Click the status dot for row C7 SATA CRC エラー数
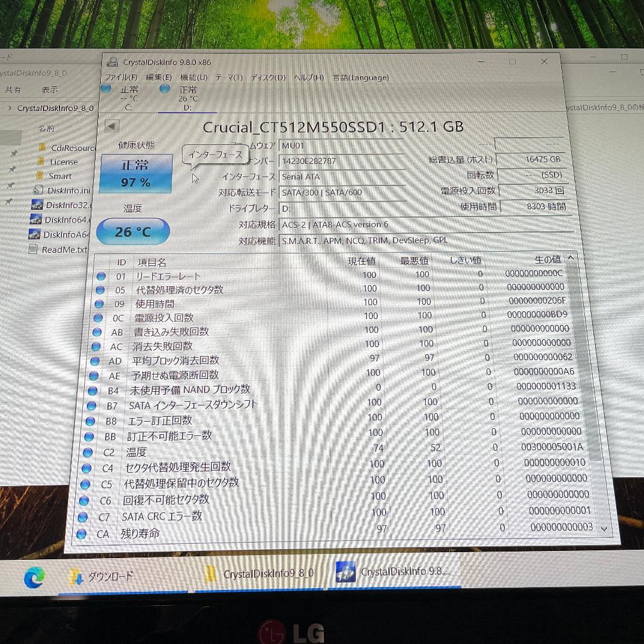The width and height of the screenshot is (644, 644). click(82, 516)
